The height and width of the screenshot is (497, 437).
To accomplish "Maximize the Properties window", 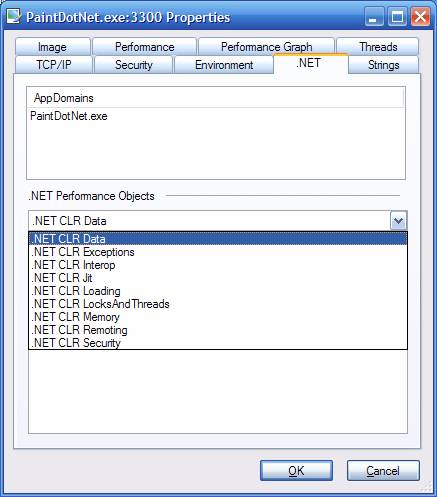I will coord(397,17).
